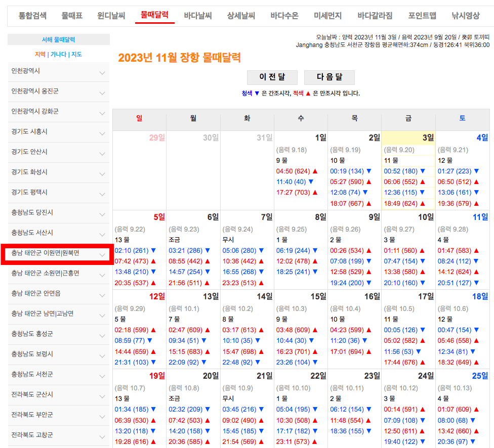Click the 충청남도 서천군 region label
494x448 pixels.
pos(32,374)
